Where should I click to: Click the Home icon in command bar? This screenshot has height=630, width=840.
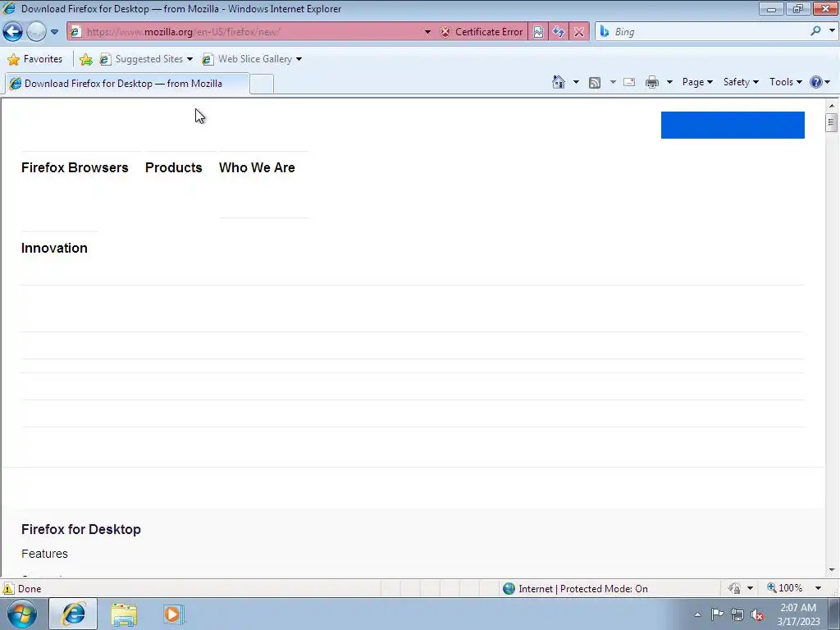pos(559,82)
